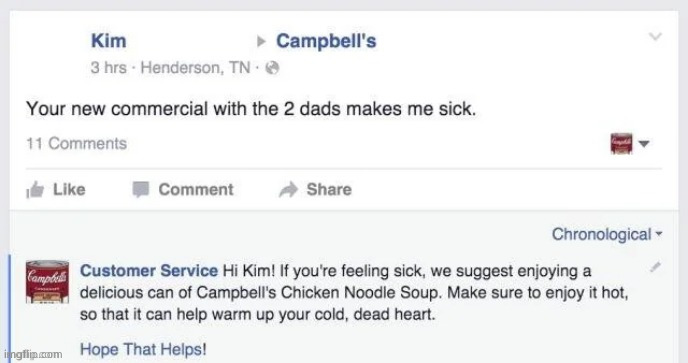Click the Share arrow icon
This screenshot has width=688, height=363.
(288, 190)
